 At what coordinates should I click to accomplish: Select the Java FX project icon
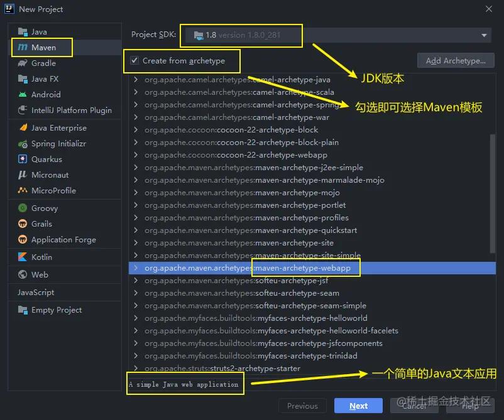pos(24,78)
